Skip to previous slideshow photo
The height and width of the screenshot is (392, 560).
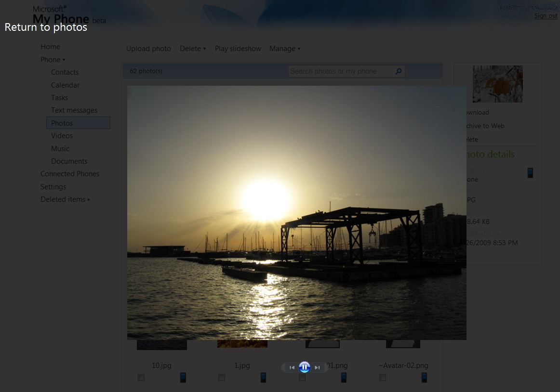(292, 367)
